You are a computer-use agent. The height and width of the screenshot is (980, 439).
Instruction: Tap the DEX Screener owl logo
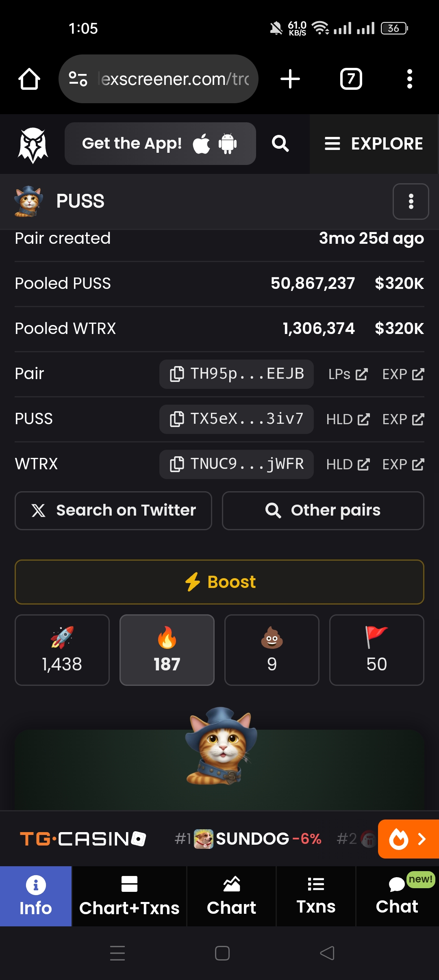coord(33,145)
